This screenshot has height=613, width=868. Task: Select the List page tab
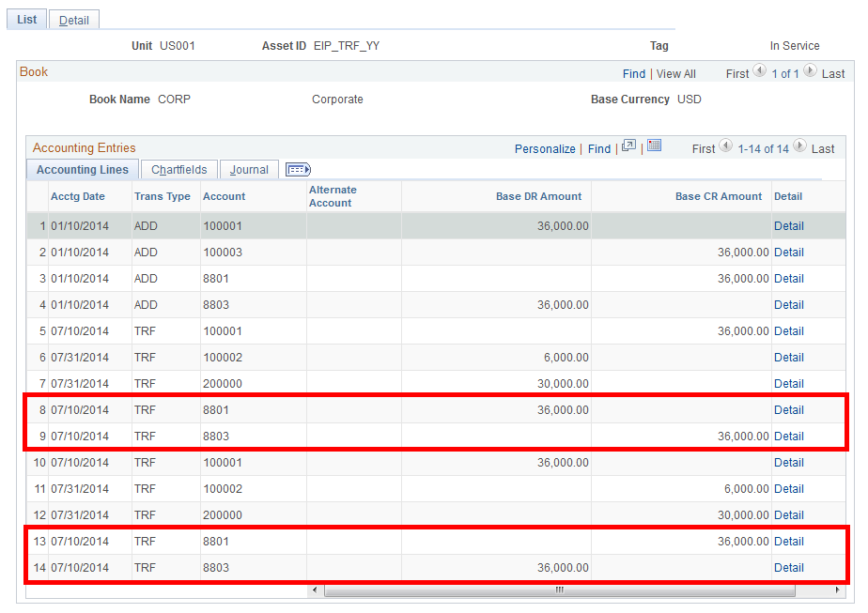pyautogui.click(x=25, y=19)
